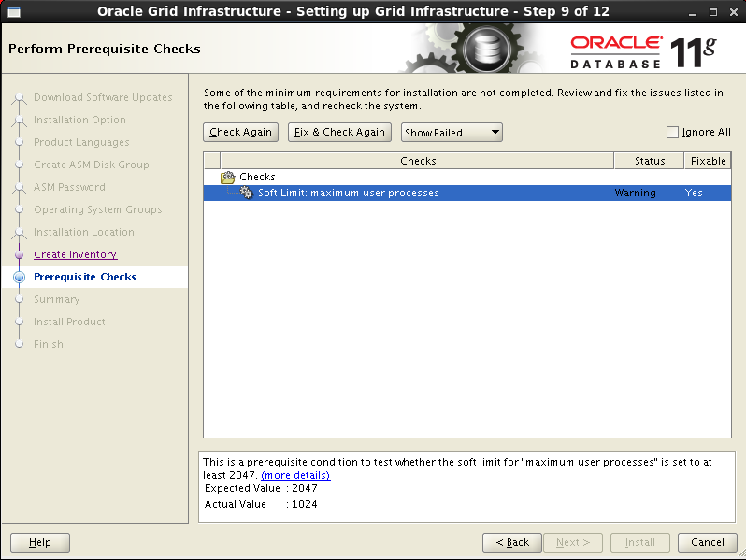The image size is (746, 560).
Task: Click the Check Again button
Action: tap(240, 132)
